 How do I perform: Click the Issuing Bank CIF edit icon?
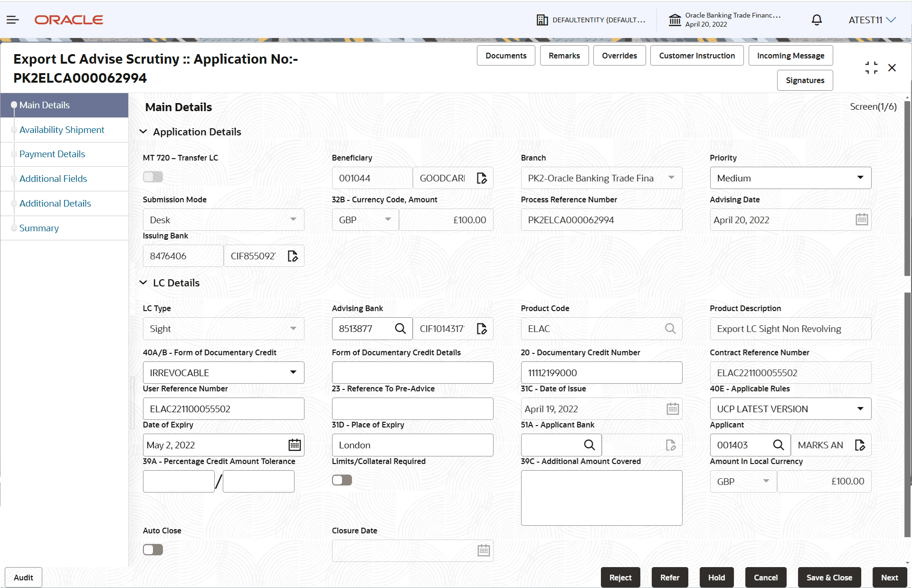click(x=293, y=256)
